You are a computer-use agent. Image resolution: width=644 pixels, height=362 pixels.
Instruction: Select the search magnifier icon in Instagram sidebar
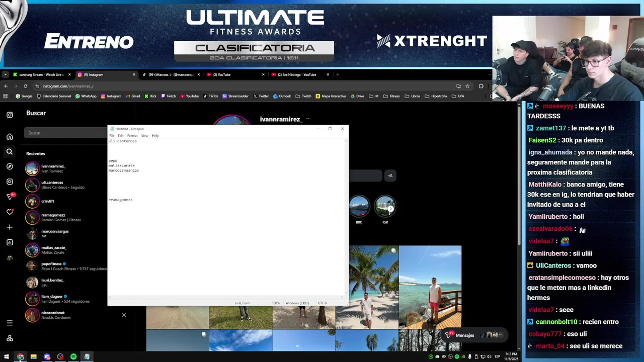pyautogui.click(x=10, y=151)
